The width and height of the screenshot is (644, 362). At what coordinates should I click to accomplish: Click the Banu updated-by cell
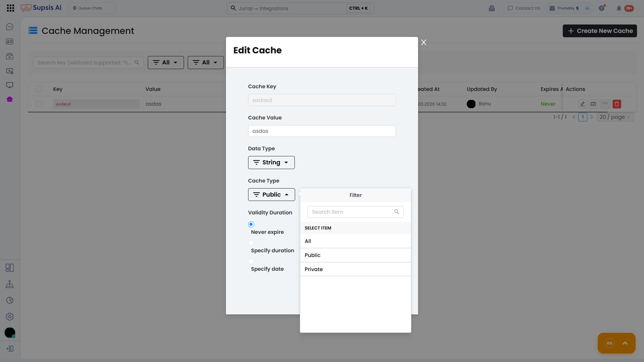click(479, 104)
